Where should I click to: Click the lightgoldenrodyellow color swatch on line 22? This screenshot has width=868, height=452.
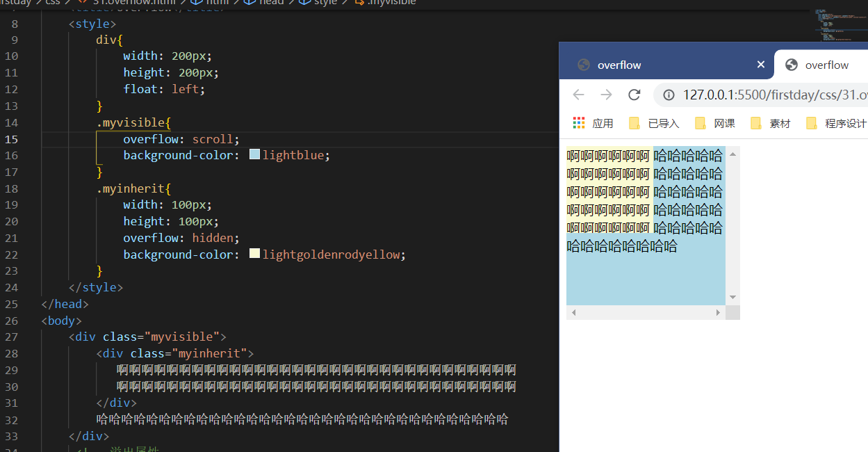tap(254, 254)
